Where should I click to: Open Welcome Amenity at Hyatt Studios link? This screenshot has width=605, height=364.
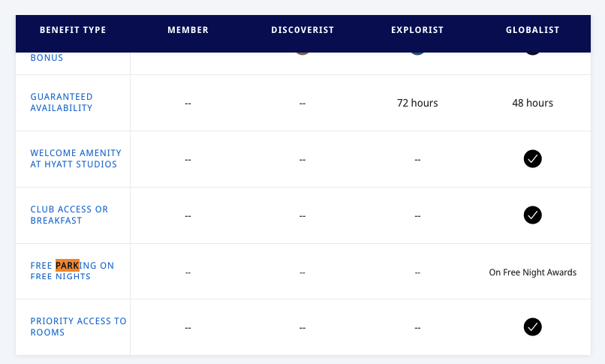(x=75, y=159)
